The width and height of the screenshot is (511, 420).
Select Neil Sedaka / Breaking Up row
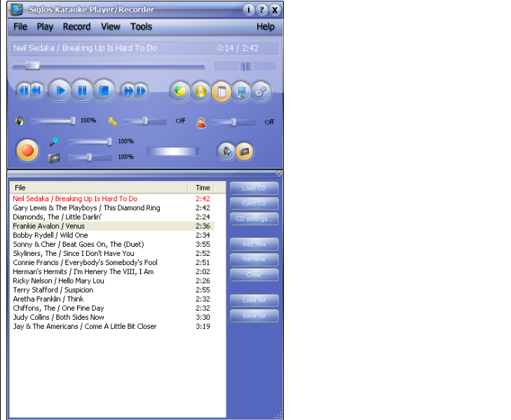[x=113, y=198]
